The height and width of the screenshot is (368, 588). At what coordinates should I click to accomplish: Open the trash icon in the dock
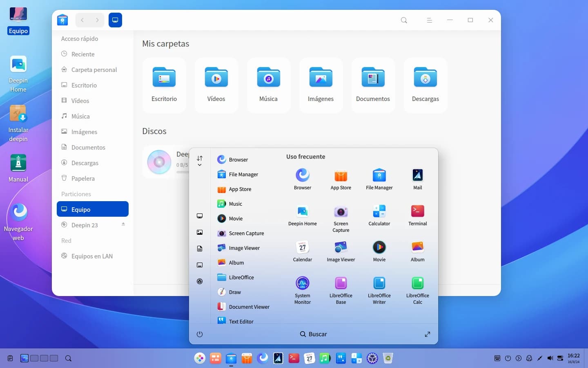[x=388, y=359]
